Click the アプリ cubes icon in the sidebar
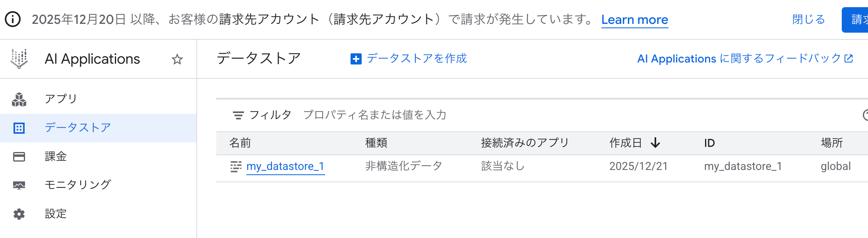This screenshot has height=238, width=868. pos(19,98)
